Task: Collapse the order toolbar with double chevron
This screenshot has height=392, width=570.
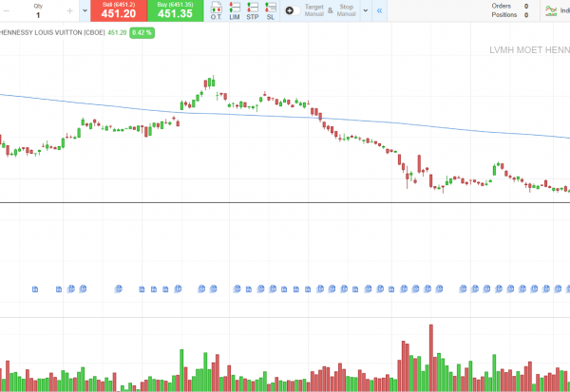Action: point(380,10)
